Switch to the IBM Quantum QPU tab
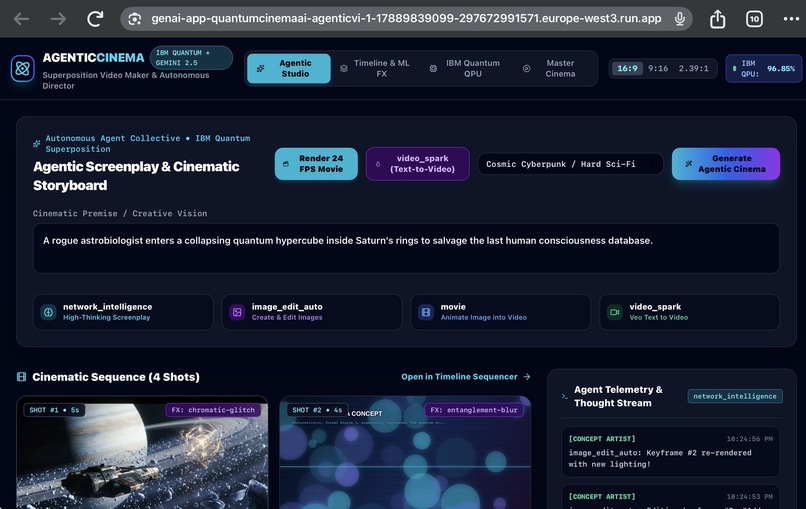The width and height of the screenshot is (806, 509). click(466, 68)
